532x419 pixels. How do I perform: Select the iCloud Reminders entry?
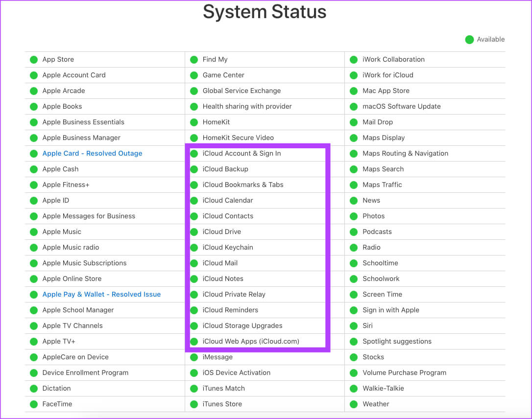pos(230,310)
